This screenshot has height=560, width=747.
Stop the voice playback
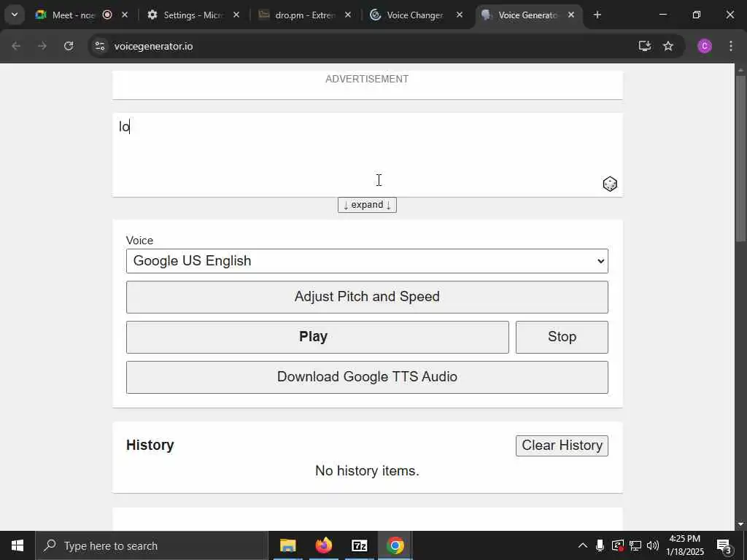[x=562, y=337]
